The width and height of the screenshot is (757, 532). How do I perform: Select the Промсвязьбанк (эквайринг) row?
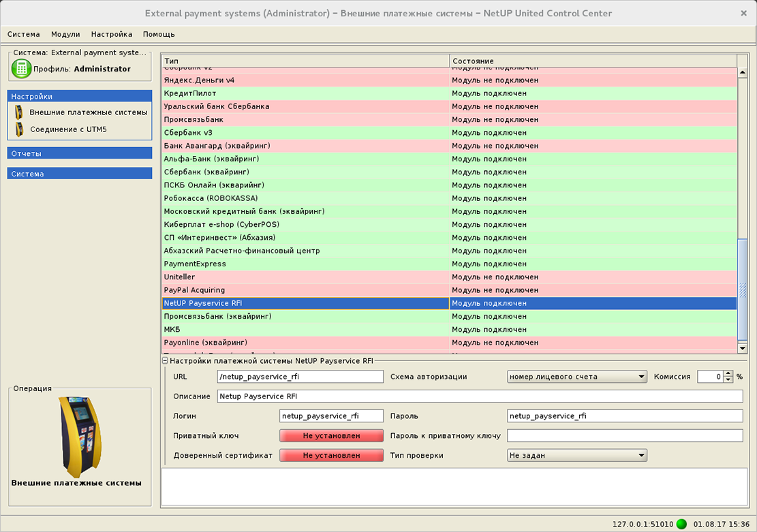coord(450,316)
